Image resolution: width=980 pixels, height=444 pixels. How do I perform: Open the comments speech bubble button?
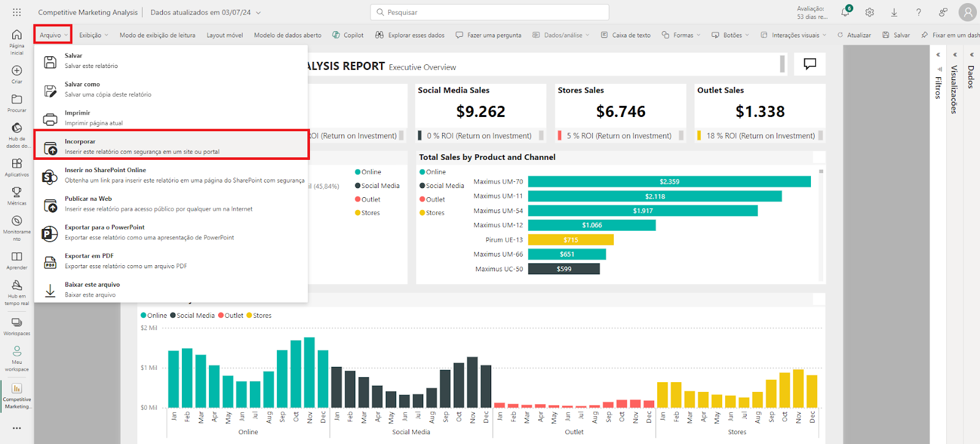810,64
